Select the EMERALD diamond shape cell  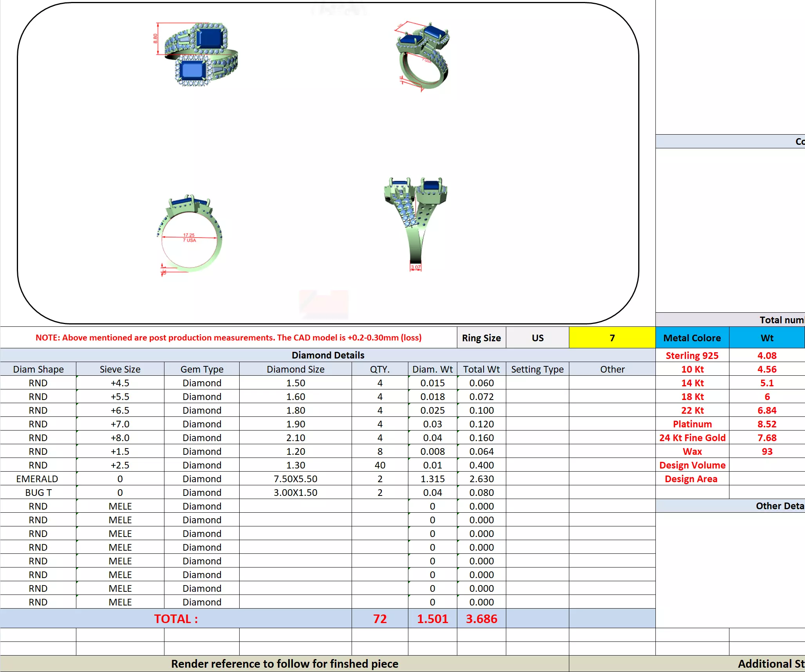pyautogui.click(x=38, y=479)
